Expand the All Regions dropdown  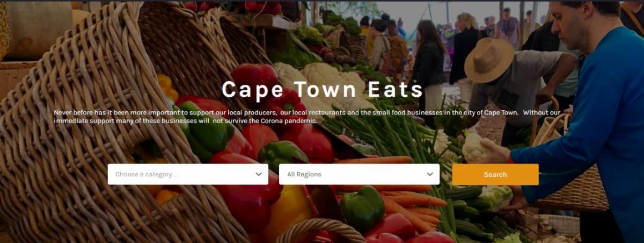tap(359, 174)
